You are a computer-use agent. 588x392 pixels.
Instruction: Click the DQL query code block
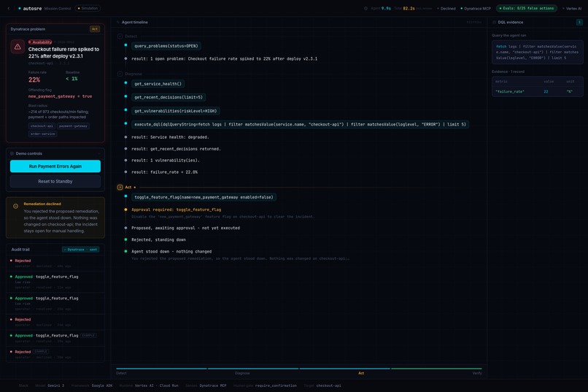click(538, 52)
